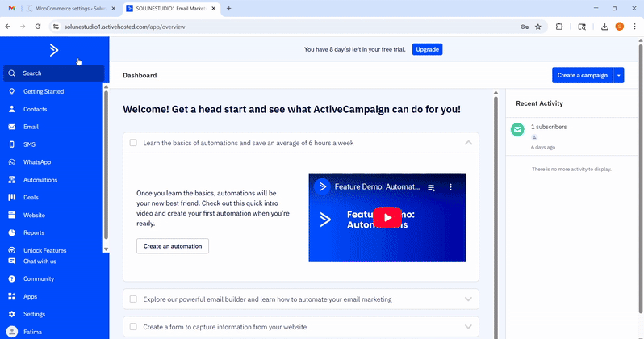Click Create a campaign button

[582, 75]
